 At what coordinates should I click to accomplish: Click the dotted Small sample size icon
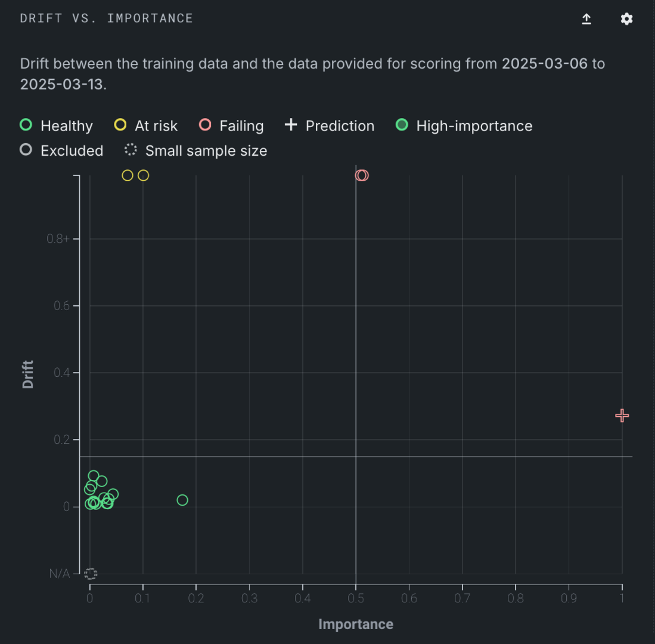pyautogui.click(x=131, y=150)
